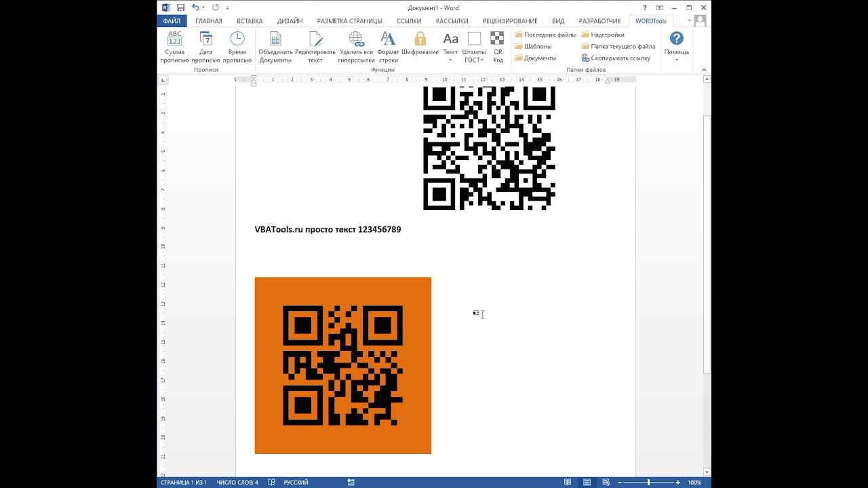The width and height of the screenshot is (868, 488).
Task: Click the ruler tab selector
Action: tap(163, 80)
